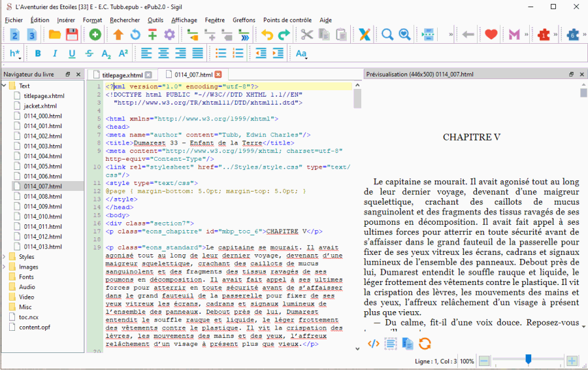Close the titlepage.xhtml tab
The height and width of the screenshot is (370, 588).
148,75
